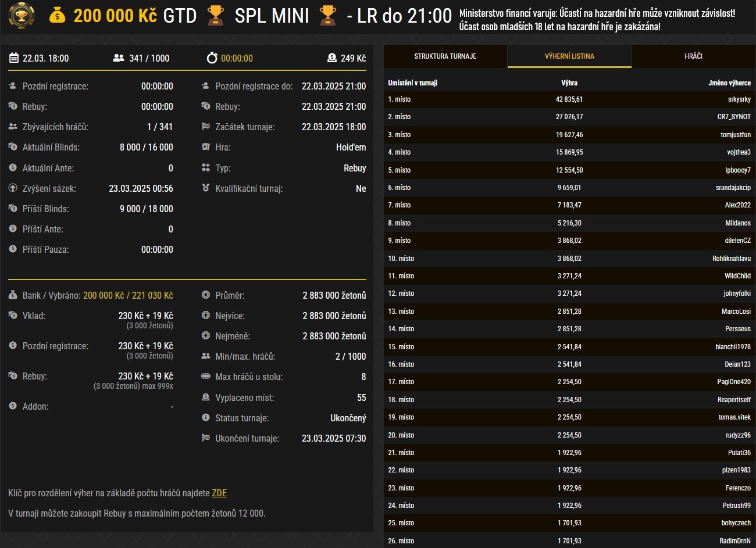The width and height of the screenshot is (756, 548).
Task: Click the Jméno výherce column header
Action: 729,83
